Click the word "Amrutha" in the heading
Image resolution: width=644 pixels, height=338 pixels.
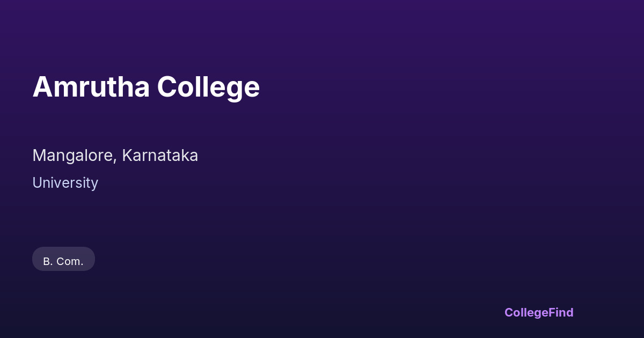pyautogui.click(x=91, y=87)
